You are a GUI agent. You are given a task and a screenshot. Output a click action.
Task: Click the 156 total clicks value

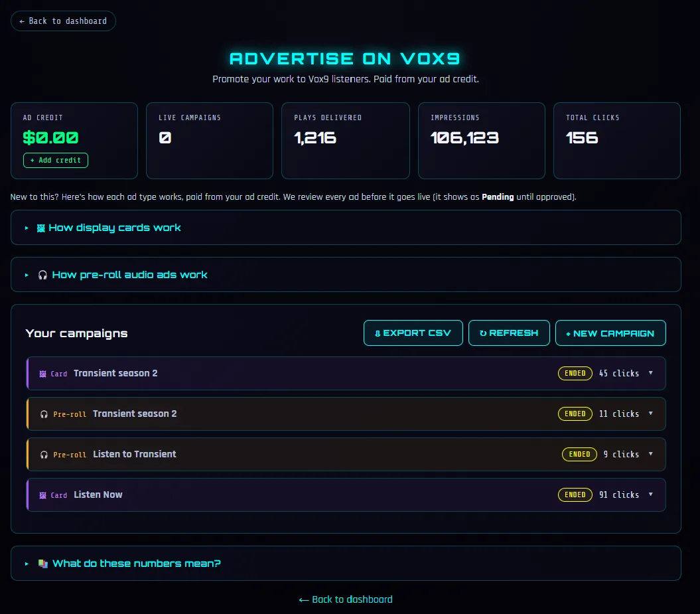[582, 138]
